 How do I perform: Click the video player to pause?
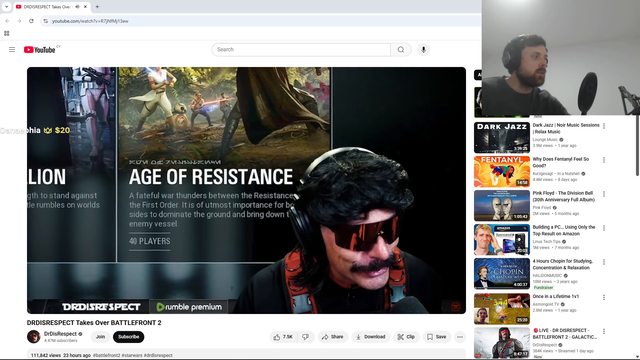click(x=246, y=190)
